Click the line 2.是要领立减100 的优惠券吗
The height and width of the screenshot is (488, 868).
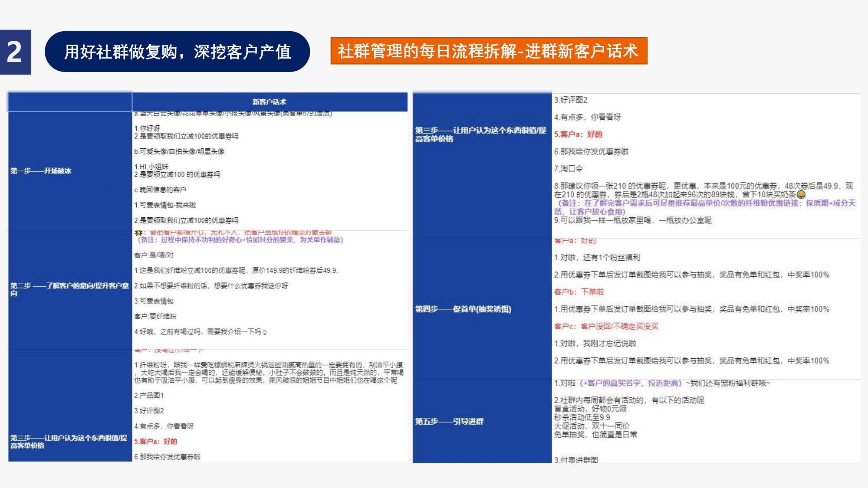(x=177, y=174)
